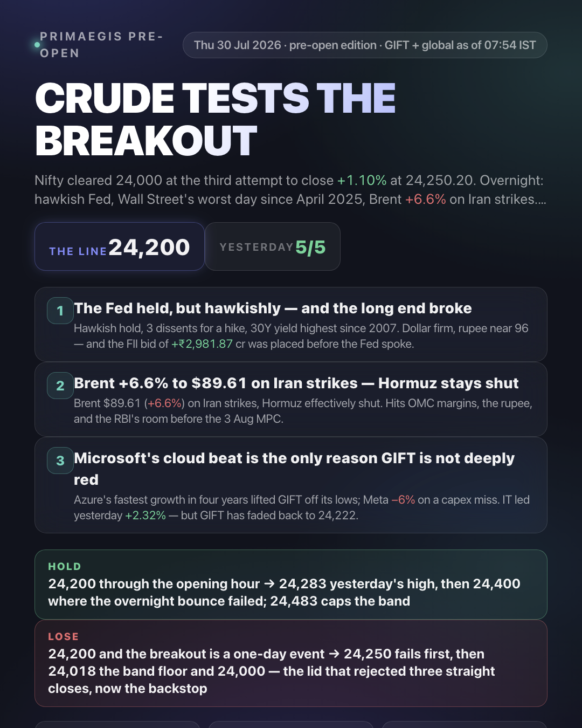This screenshot has height=728, width=582.
Task: Click the +1.10% figure in the summary
Action: pyautogui.click(x=362, y=180)
